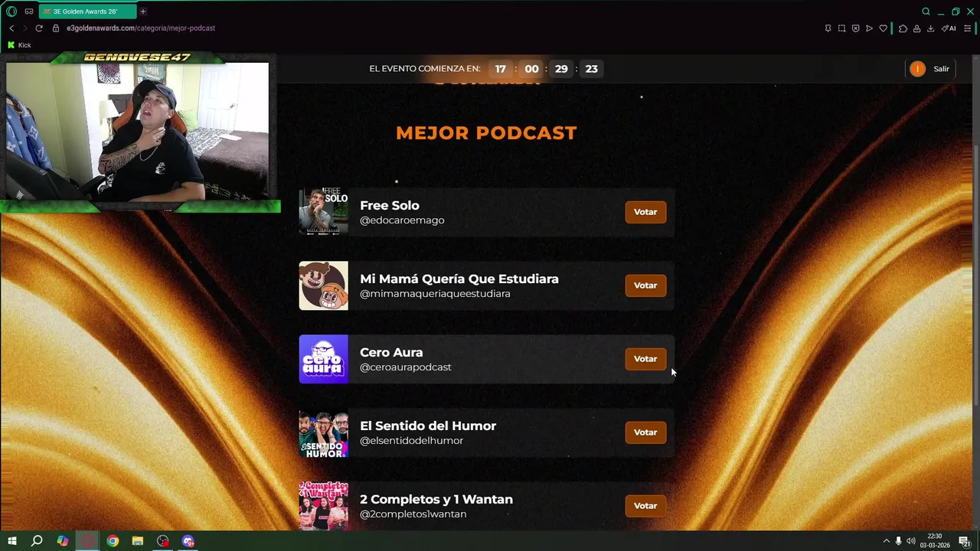
Task: Open the Cero Aura logo thumbnail
Action: 323,359
